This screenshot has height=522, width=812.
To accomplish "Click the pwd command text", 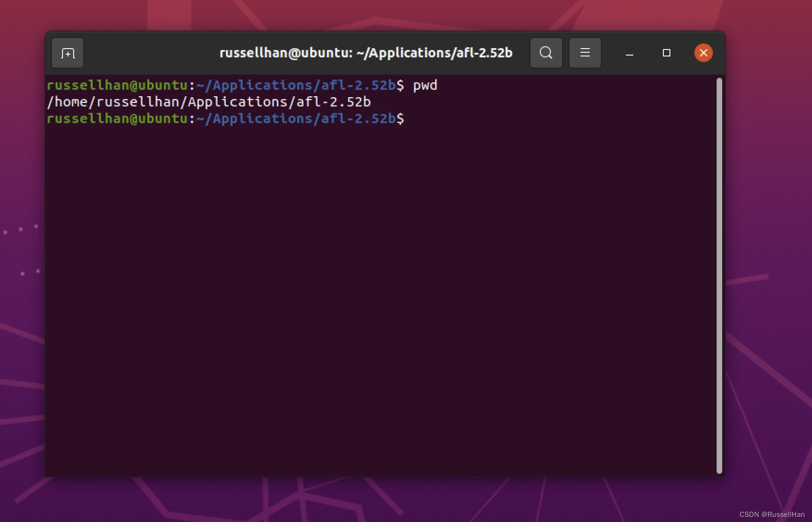I will click(425, 86).
